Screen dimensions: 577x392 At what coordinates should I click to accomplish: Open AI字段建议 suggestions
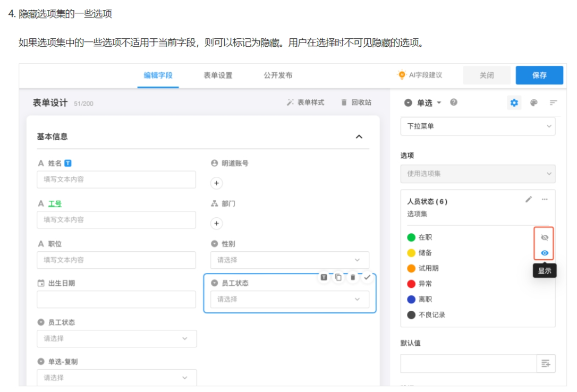coord(420,75)
